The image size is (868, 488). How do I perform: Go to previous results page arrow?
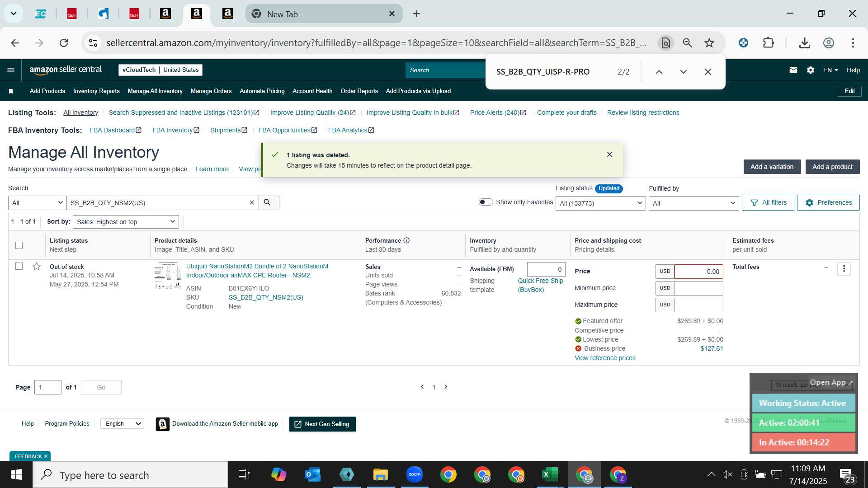(x=422, y=387)
